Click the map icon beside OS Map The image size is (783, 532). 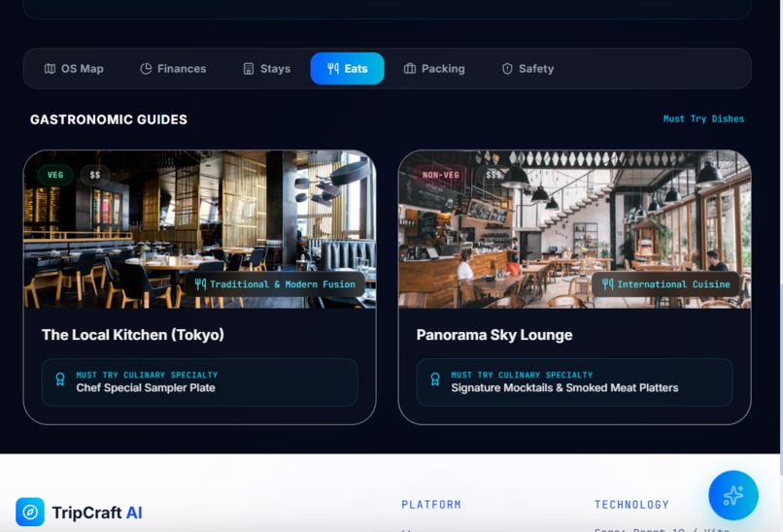coord(50,69)
